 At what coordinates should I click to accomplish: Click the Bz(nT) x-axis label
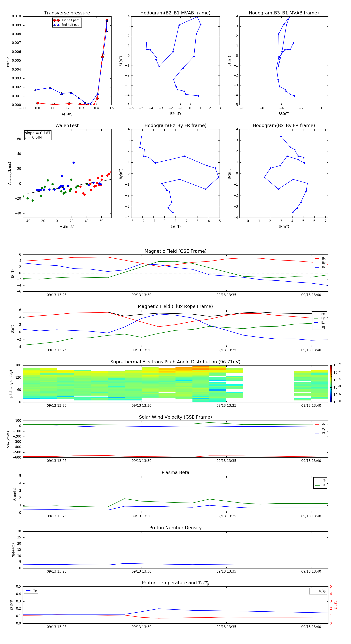coord(175,227)
